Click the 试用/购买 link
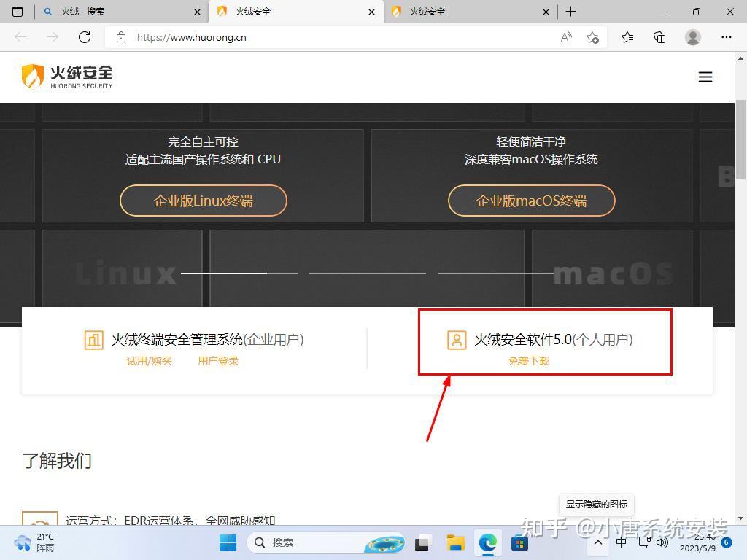747x560 pixels. (x=149, y=361)
